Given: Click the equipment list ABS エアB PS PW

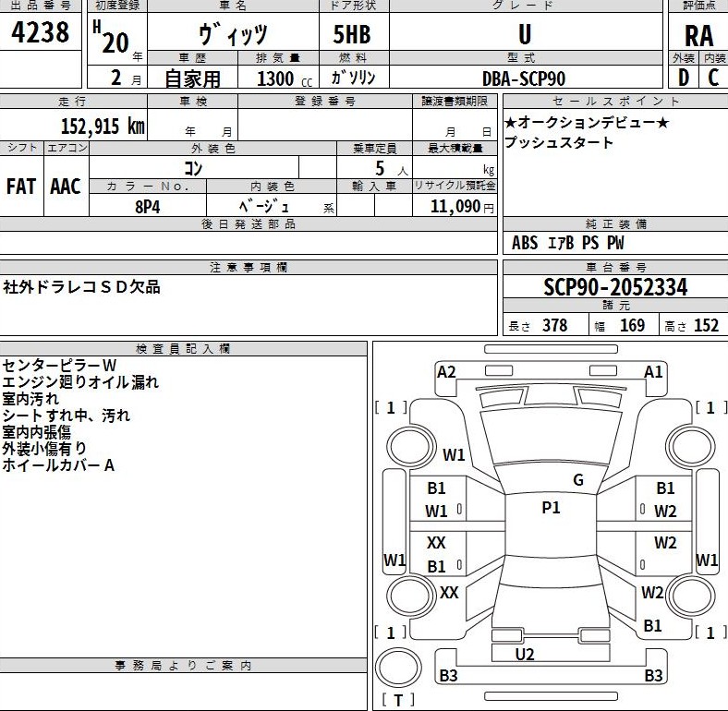Looking at the screenshot, I should click(x=567, y=243).
